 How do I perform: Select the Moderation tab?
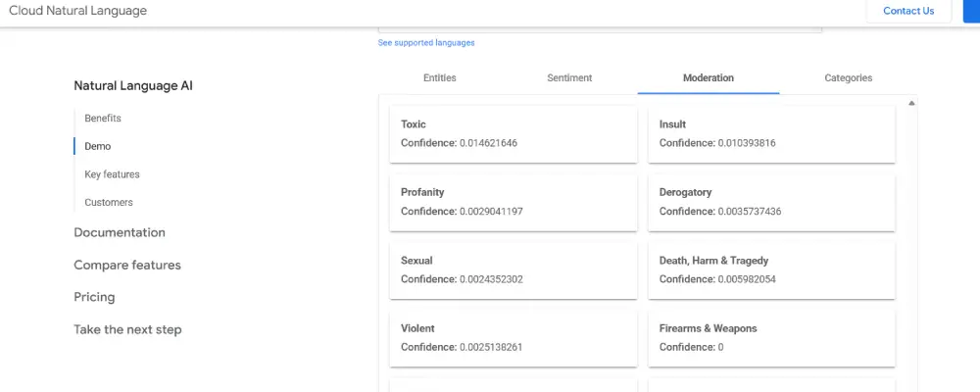pyautogui.click(x=708, y=78)
